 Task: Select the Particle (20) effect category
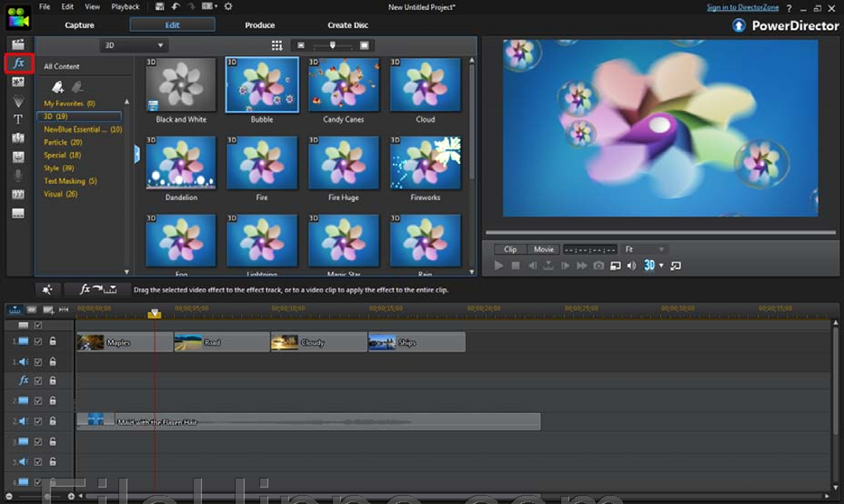[63, 142]
